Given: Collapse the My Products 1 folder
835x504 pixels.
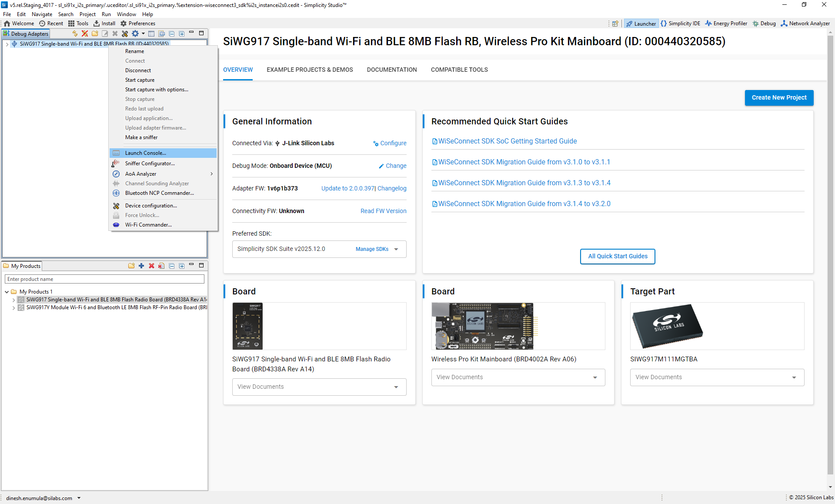Looking at the screenshot, I should click(7, 292).
